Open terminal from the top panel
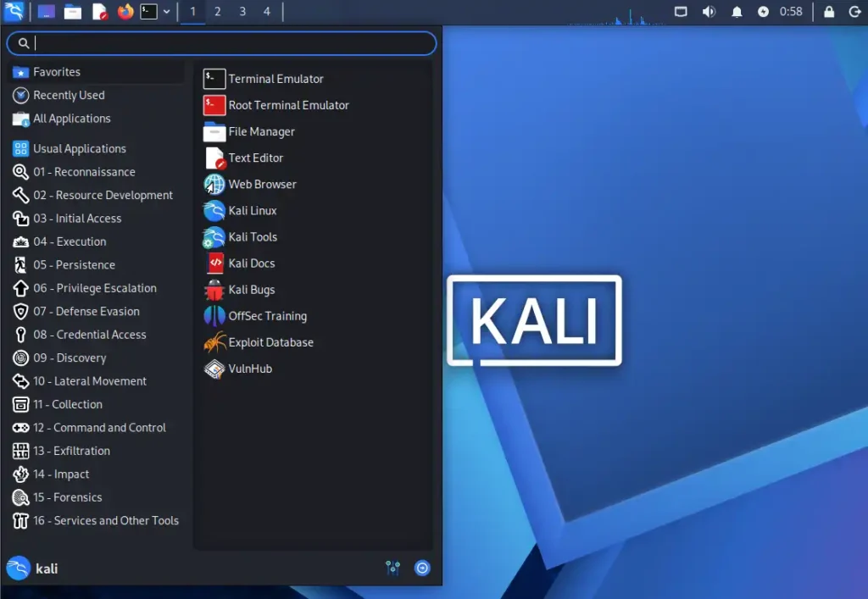This screenshot has height=599, width=868. pyautogui.click(x=148, y=11)
